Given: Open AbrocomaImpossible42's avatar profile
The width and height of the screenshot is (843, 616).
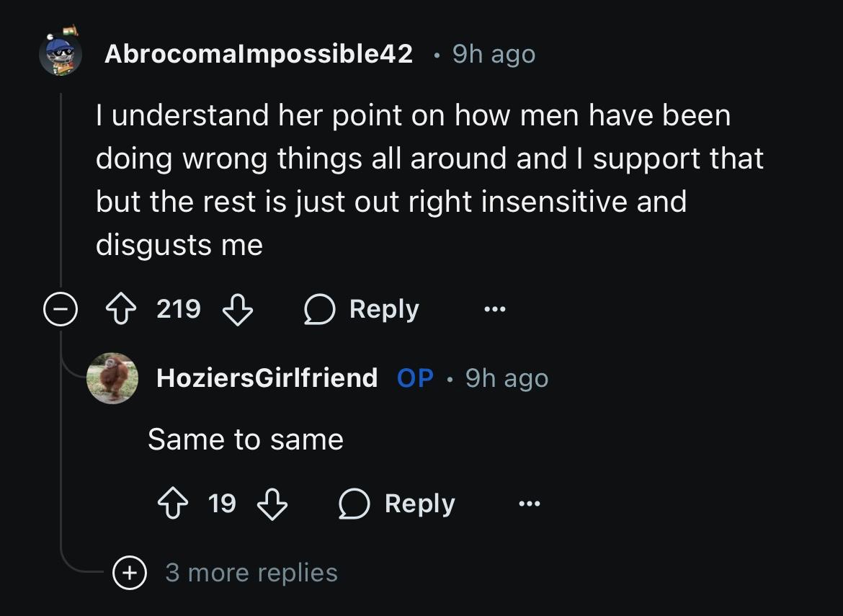Looking at the screenshot, I should click(61, 52).
